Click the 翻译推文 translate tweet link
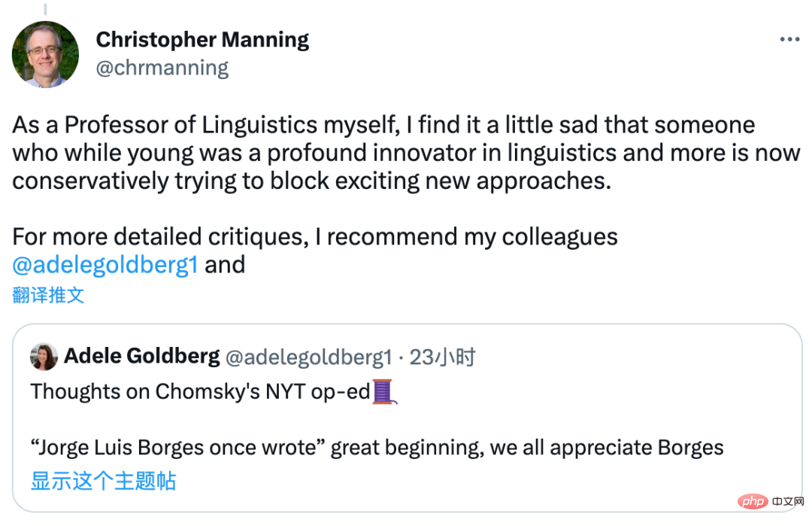 48,295
